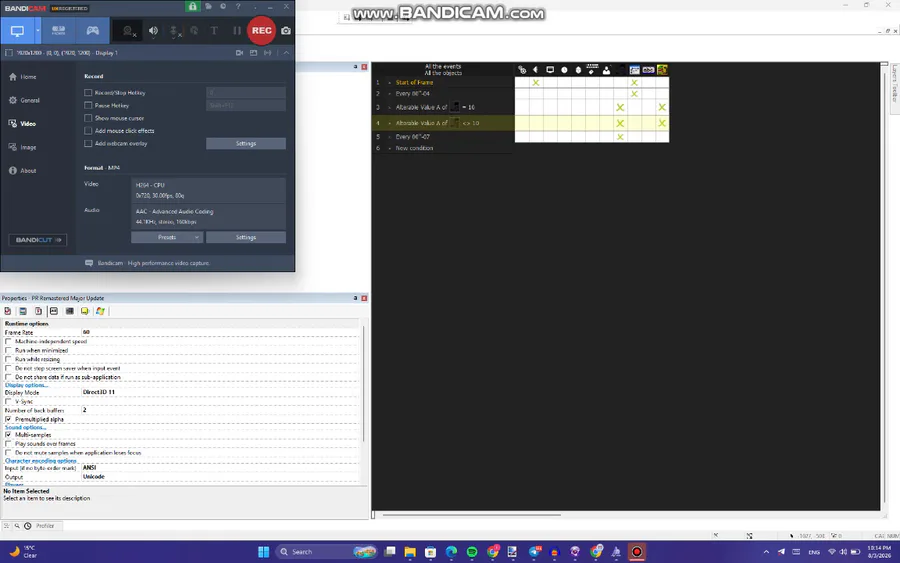Open the Bandicam lock/register icon
Screen dimensions: 900x563
(x=192, y=6)
